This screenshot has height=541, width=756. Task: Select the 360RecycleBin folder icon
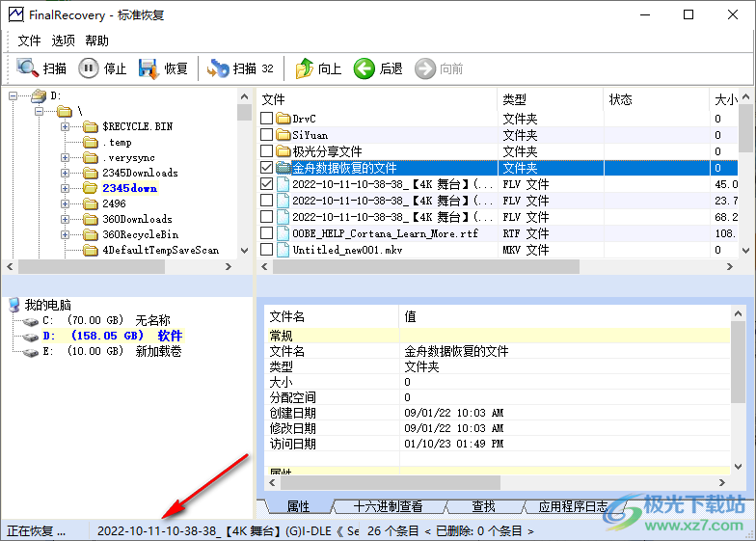[91, 235]
